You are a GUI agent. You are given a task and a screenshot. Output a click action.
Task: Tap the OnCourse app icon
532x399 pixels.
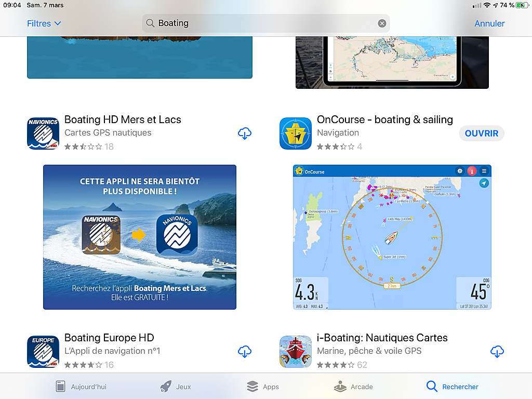(x=296, y=134)
